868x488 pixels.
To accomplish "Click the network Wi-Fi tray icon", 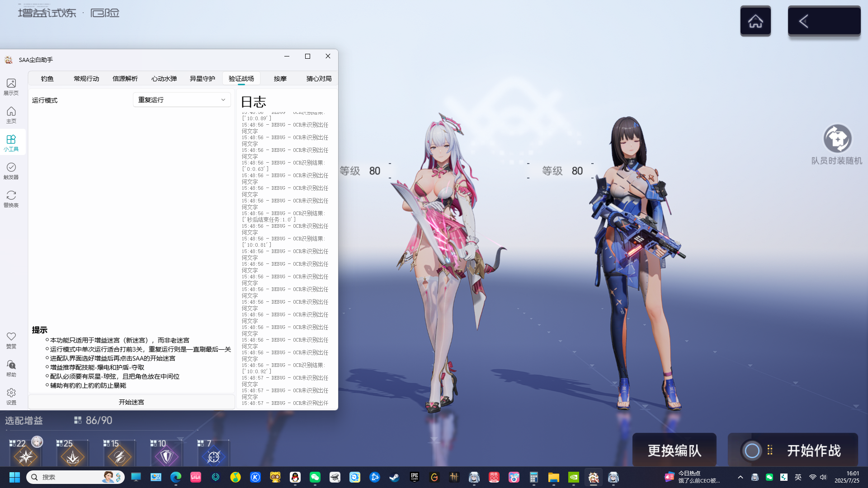I will point(812,477).
